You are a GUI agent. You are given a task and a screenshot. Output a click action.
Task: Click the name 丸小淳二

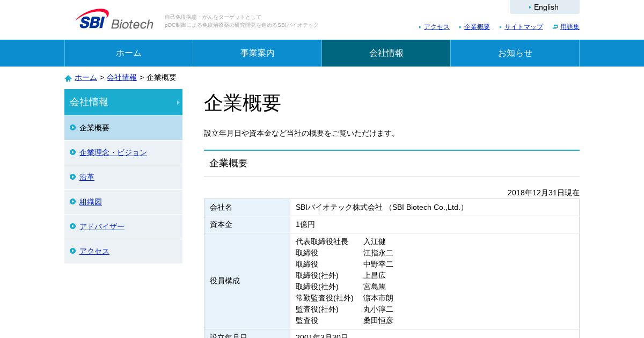click(378, 310)
